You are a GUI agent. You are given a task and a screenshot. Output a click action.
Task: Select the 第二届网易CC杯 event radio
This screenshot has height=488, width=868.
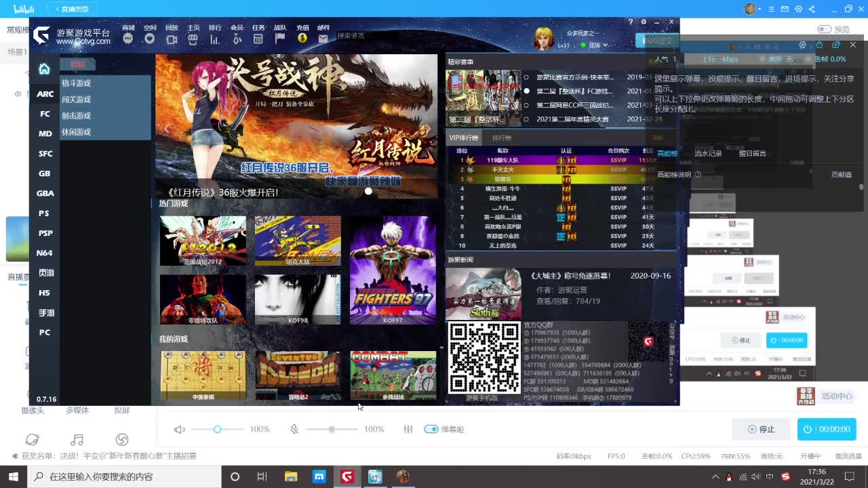(526, 105)
